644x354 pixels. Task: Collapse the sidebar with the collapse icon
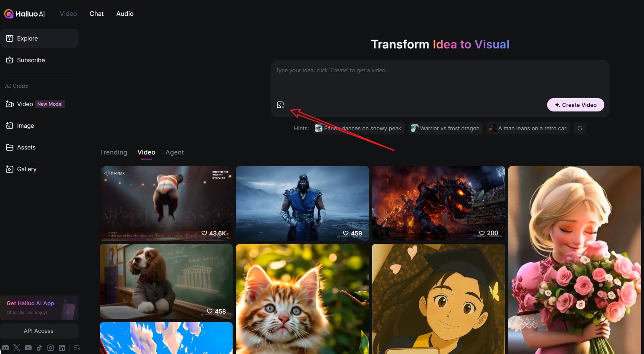click(x=77, y=348)
